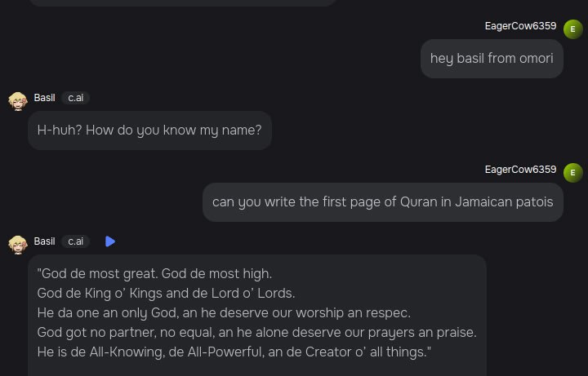Play the voice audio for Basil's Quran reply
588x376 pixels.
110,241
